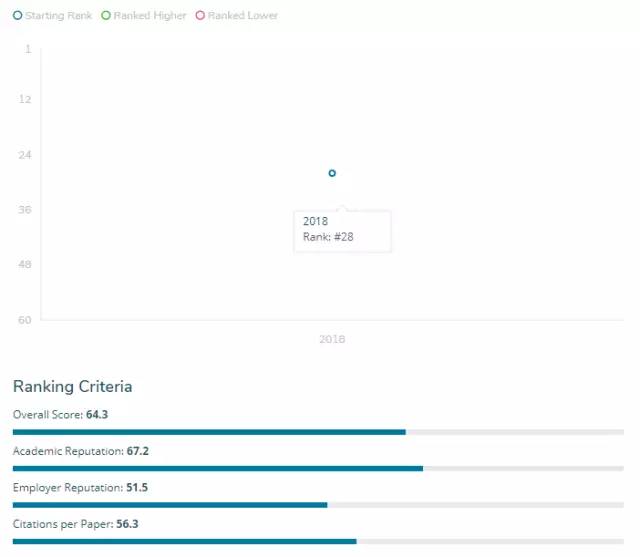Click the Academic Reputation 67.2 progress bar
Image resolution: width=640 pixels, height=557 pixels.
point(318,468)
